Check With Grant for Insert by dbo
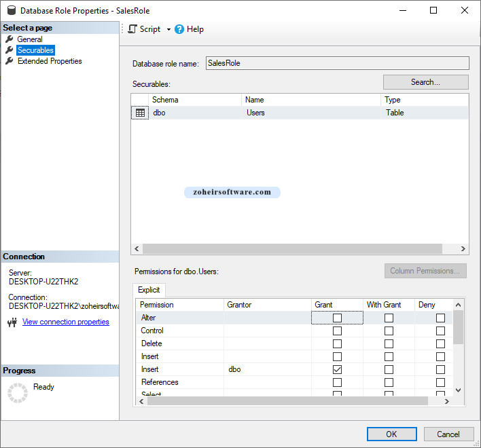The height and width of the screenshot is (448, 481). pyautogui.click(x=389, y=369)
